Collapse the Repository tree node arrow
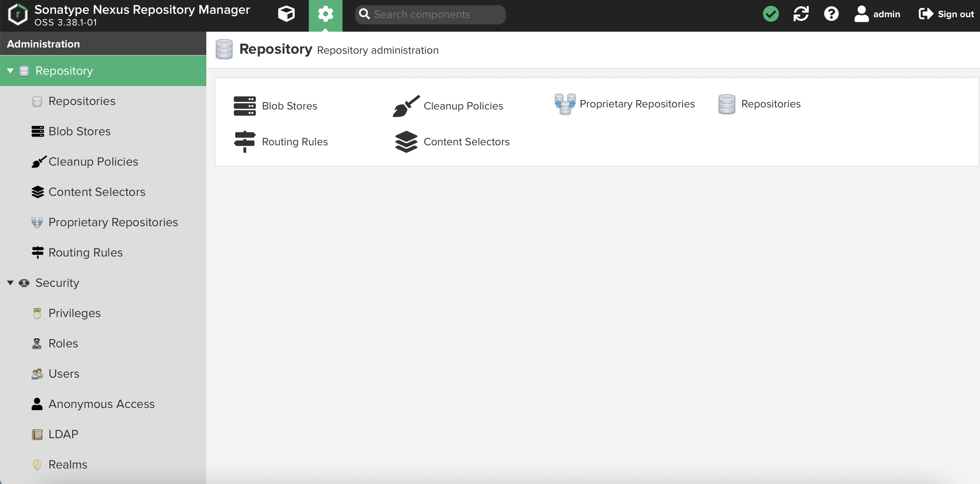Screen dimensions: 980x484 coord(10,71)
